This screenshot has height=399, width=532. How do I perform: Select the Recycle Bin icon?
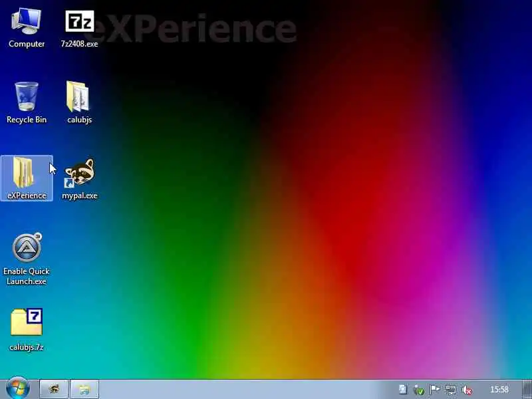coord(27,96)
